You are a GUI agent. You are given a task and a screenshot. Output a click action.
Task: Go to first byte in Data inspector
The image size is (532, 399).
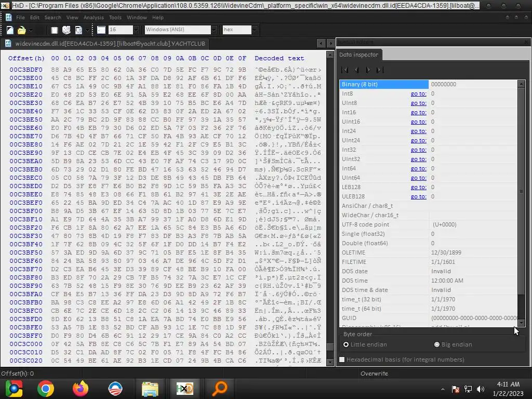tap(345, 70)
